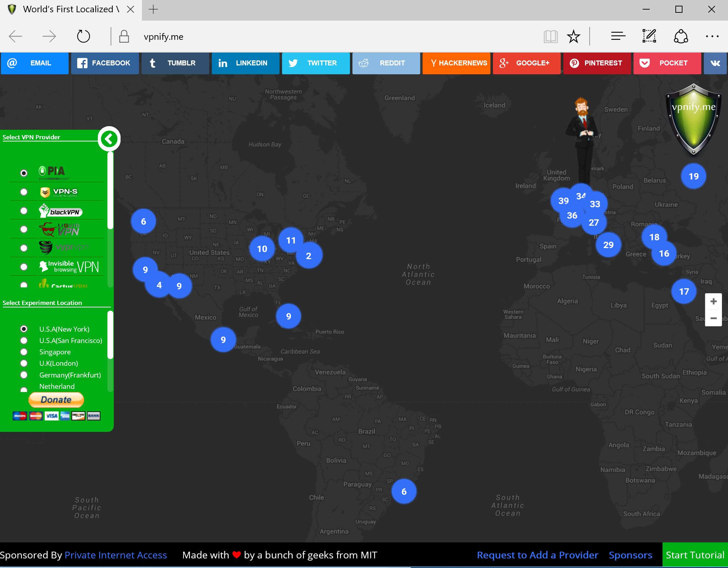
Task: Select the VPN.S provider radio button
Action: 24,192
